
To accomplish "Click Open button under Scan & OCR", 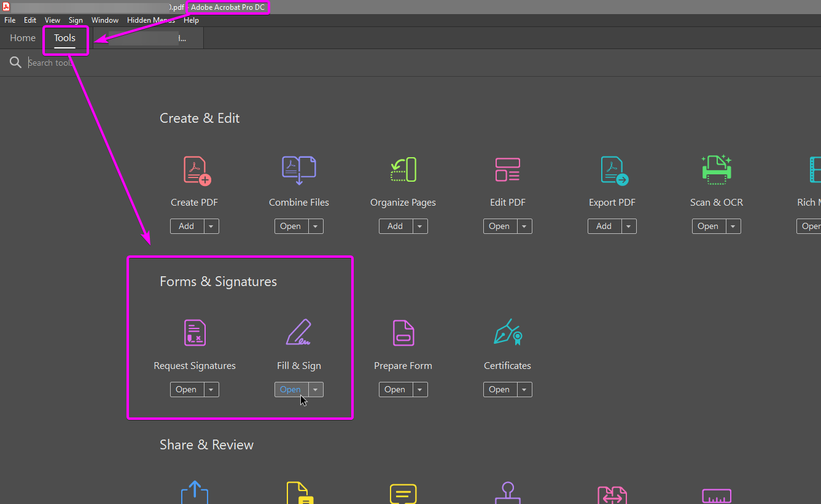I will click(x=708, y=226).
